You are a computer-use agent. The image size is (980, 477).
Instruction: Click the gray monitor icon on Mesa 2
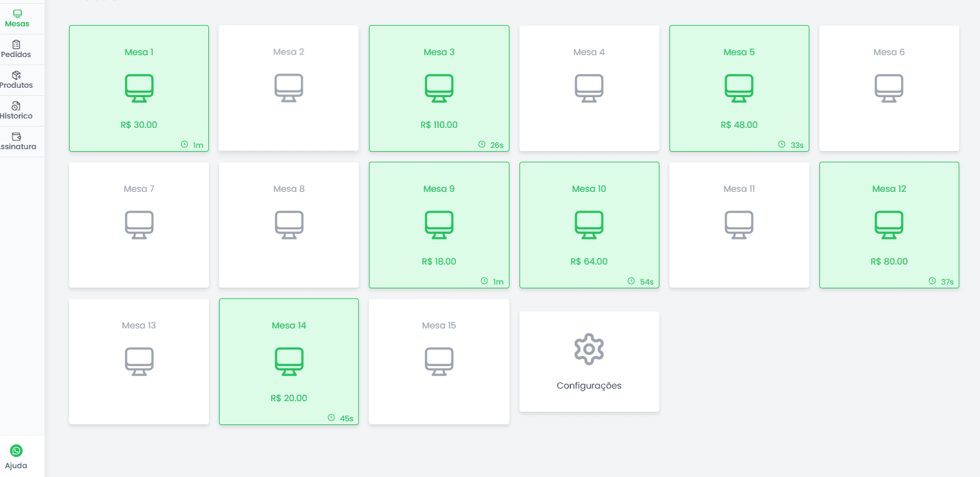point(289,88)
